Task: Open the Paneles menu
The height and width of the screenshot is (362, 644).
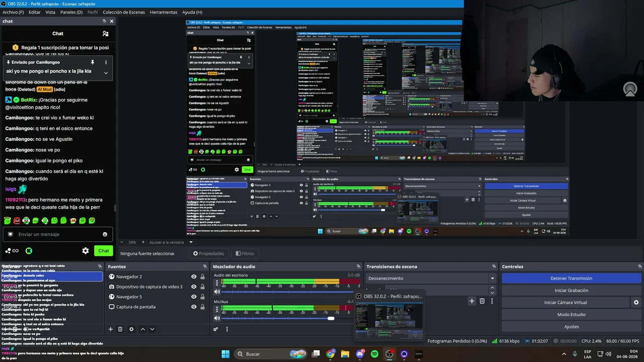Action: pos(71,12)
